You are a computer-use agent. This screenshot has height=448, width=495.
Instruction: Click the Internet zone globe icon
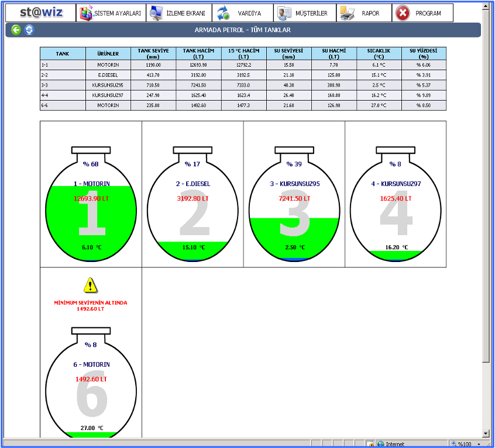click(x=380, y=444)
